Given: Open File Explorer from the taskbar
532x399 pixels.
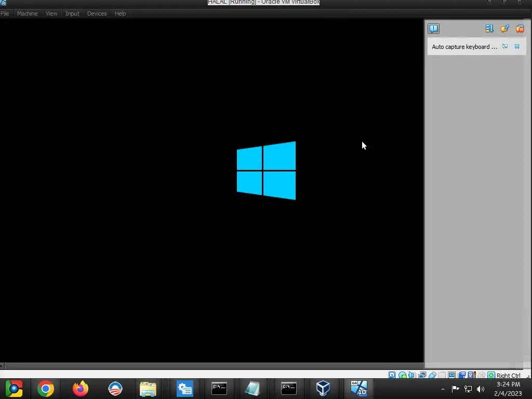Looking at the screenshot, I should coord(148,389).
